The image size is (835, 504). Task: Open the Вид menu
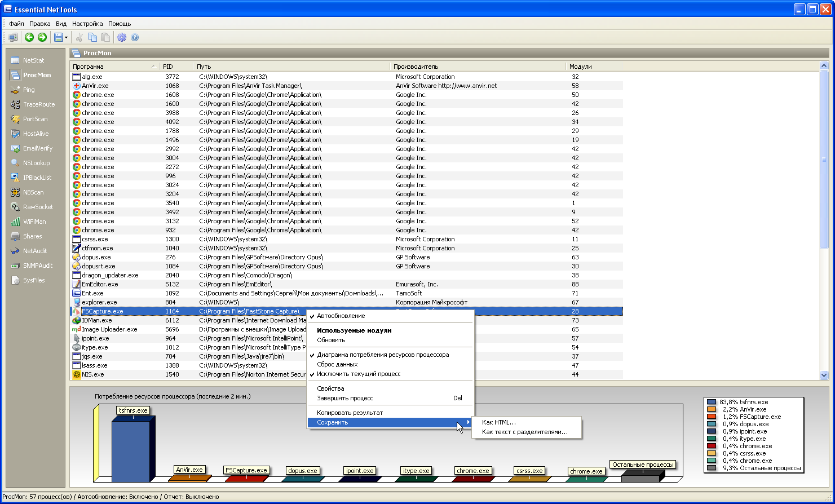point(61,24)
